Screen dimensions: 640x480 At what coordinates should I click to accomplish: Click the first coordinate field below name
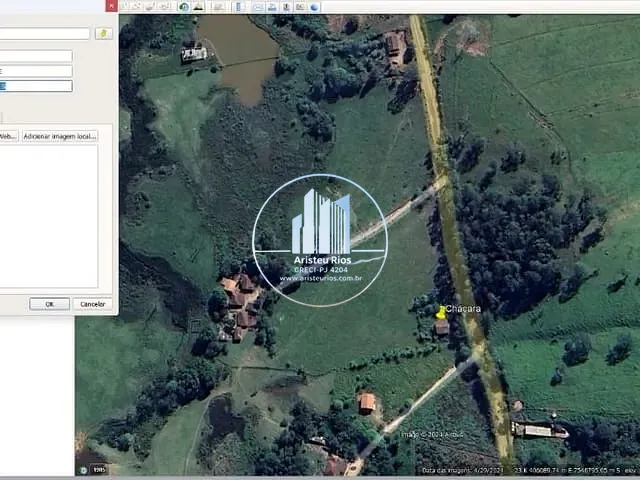click(x=36, y=56)
